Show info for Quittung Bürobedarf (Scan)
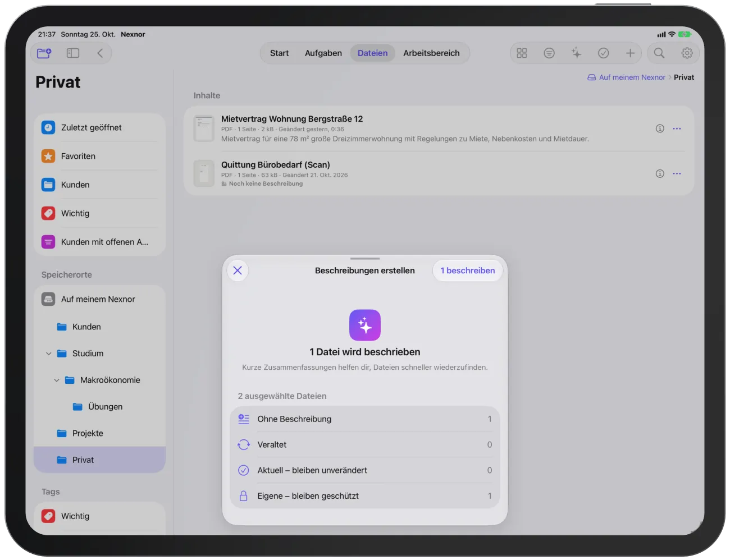The width and height of the screenshot is (730, 560). [660, 173]
